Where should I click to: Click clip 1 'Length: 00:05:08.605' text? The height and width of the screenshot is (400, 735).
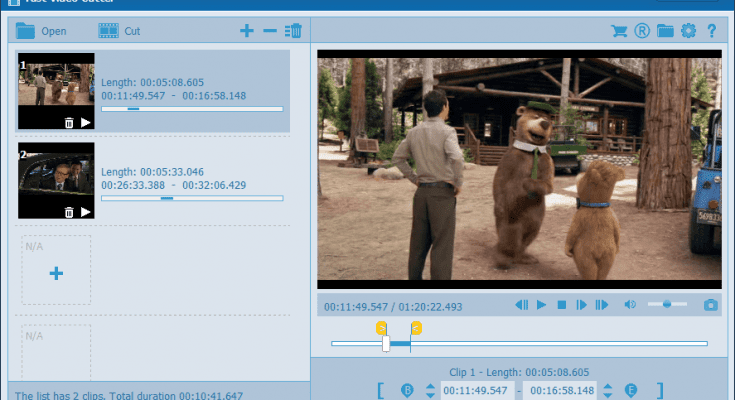click(153, 83)
